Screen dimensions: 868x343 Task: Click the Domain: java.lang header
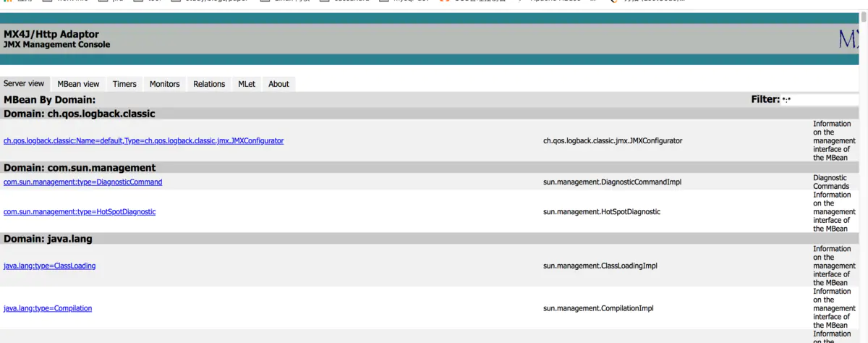[48, 238]
